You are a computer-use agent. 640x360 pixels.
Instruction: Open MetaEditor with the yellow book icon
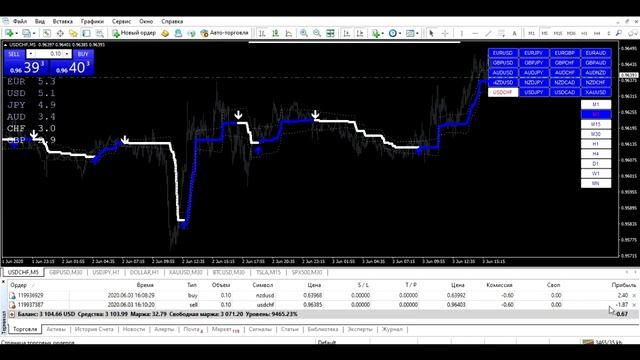tap(165, 33)
